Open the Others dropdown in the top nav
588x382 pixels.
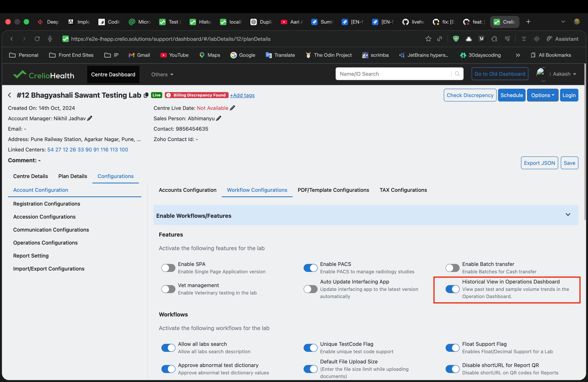pos(162,74)
